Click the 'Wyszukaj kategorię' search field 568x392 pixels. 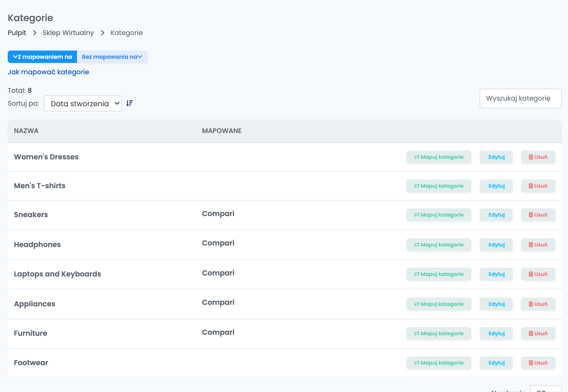(520, 99)
